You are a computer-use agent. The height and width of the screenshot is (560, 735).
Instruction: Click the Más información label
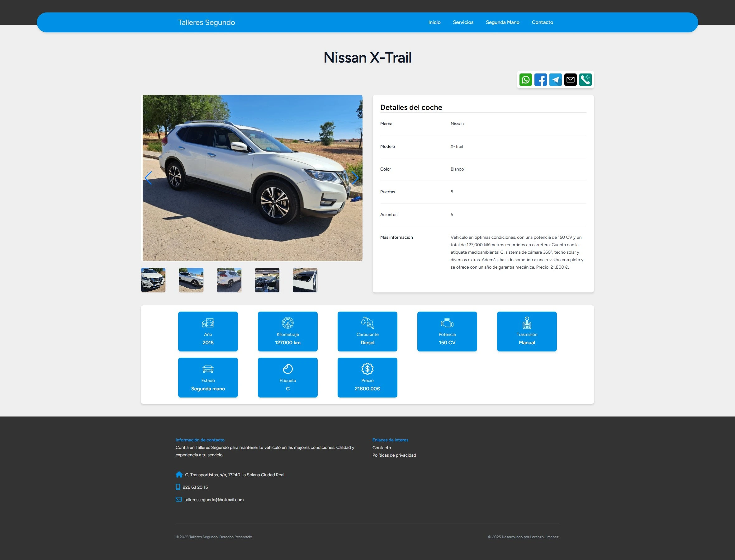[396, 237]
